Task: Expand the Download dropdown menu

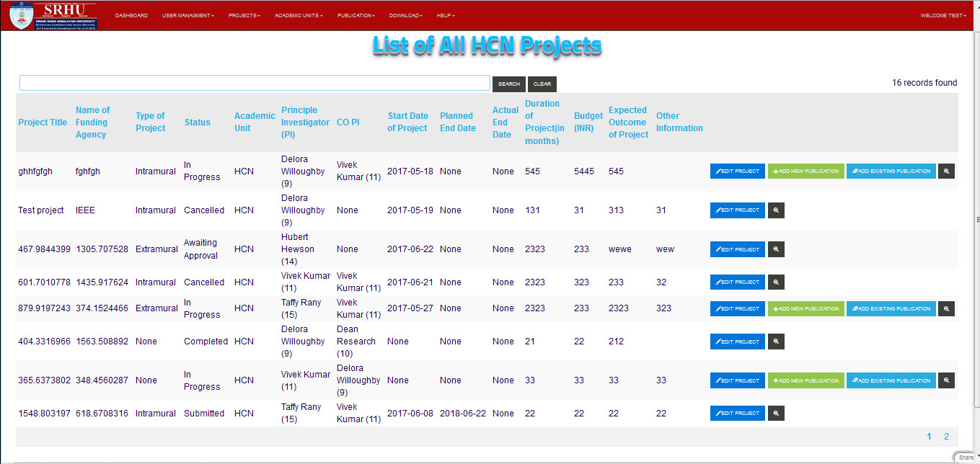Action: (x=405, y=15)
